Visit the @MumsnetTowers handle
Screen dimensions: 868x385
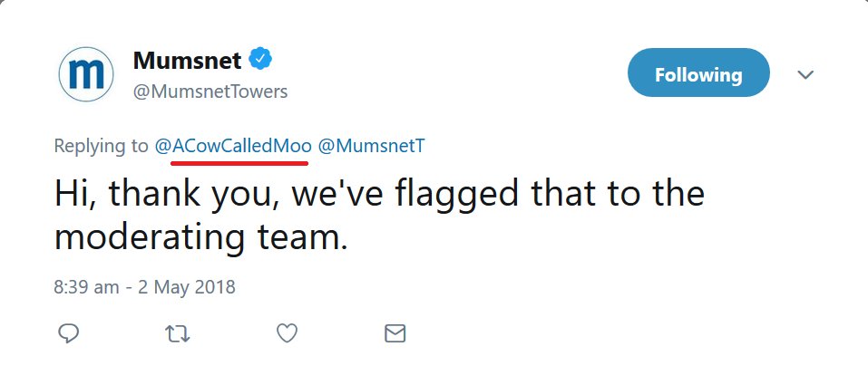(210, 91)
